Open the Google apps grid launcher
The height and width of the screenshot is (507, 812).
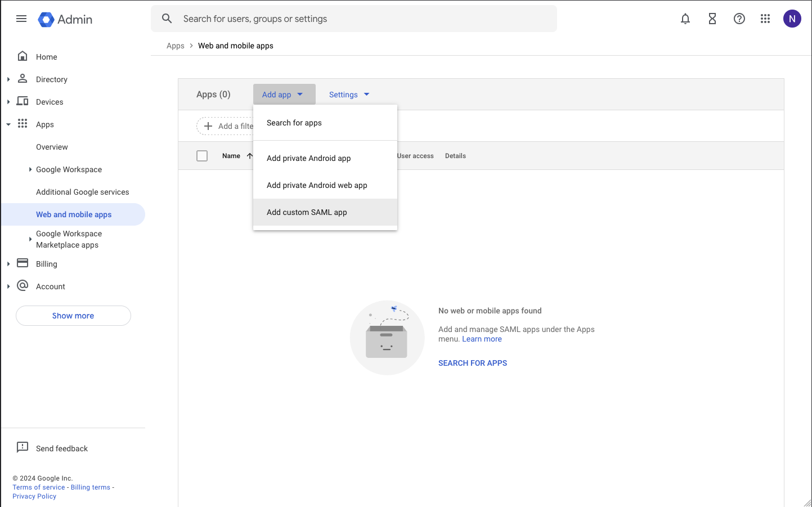[x=765, y=19]
